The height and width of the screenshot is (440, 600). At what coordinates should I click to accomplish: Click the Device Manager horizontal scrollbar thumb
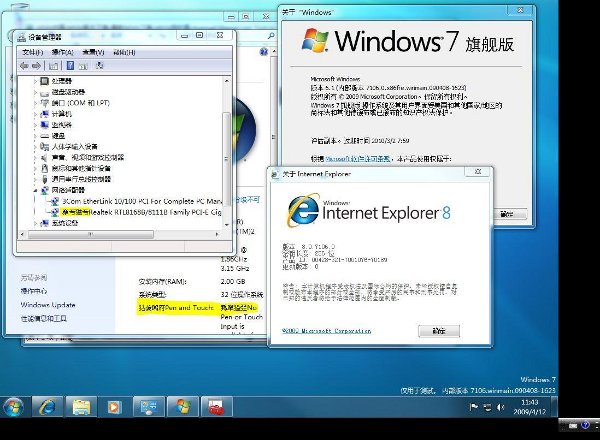coord(91,234)
